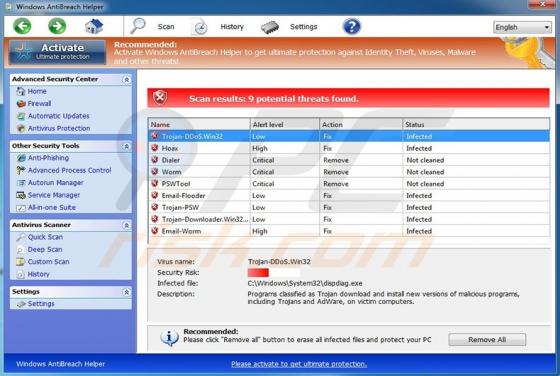Image resolution: width=560 pixels, height=376 pixels.
Task: Open the Anti-Phishing link
Action: point(48,158)
